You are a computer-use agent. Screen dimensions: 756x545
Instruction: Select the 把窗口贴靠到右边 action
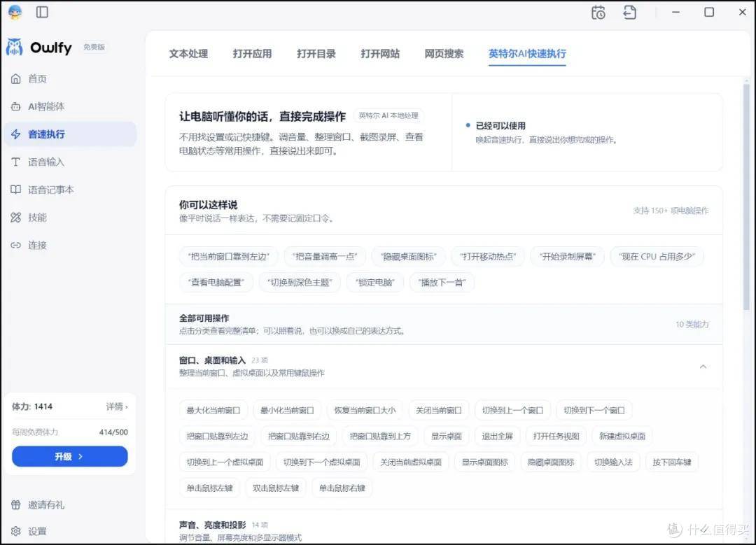click(298, 436)
